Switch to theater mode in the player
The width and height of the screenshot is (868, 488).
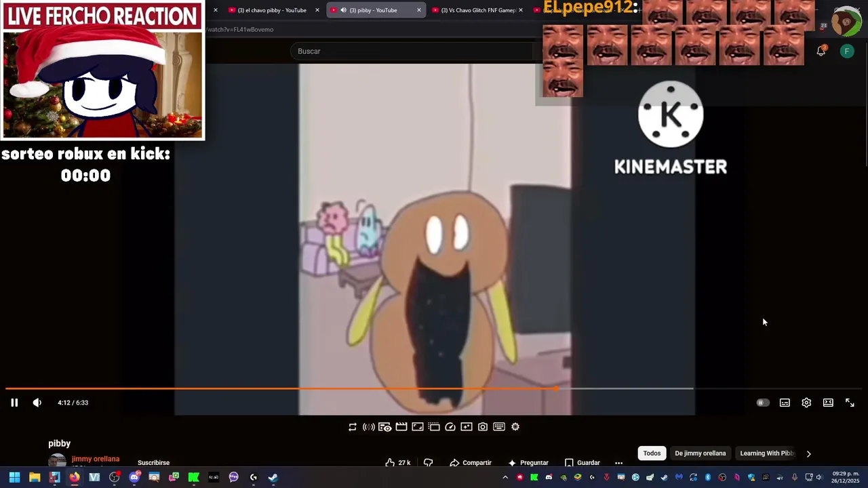click(x=828, y=403)
